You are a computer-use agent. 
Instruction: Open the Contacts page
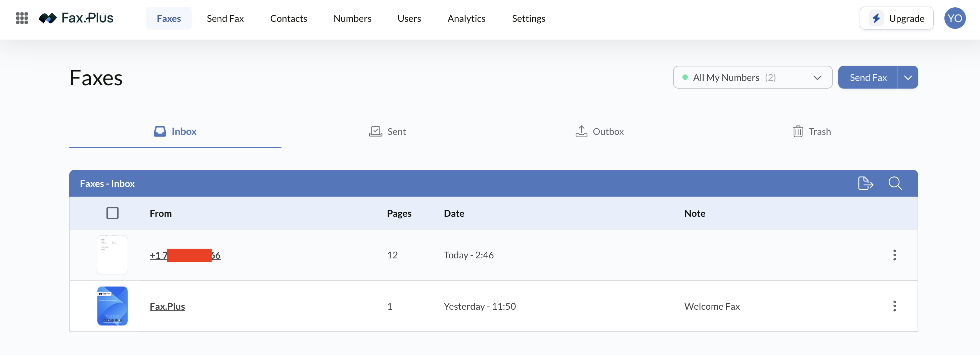[x=288, y=18]
